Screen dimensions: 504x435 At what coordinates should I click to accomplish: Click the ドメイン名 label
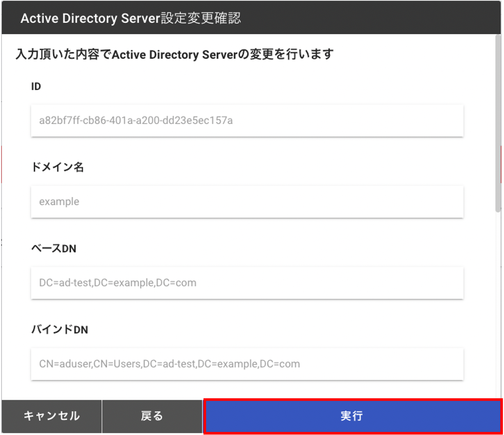pyautogui.click(x=57, y=167)
